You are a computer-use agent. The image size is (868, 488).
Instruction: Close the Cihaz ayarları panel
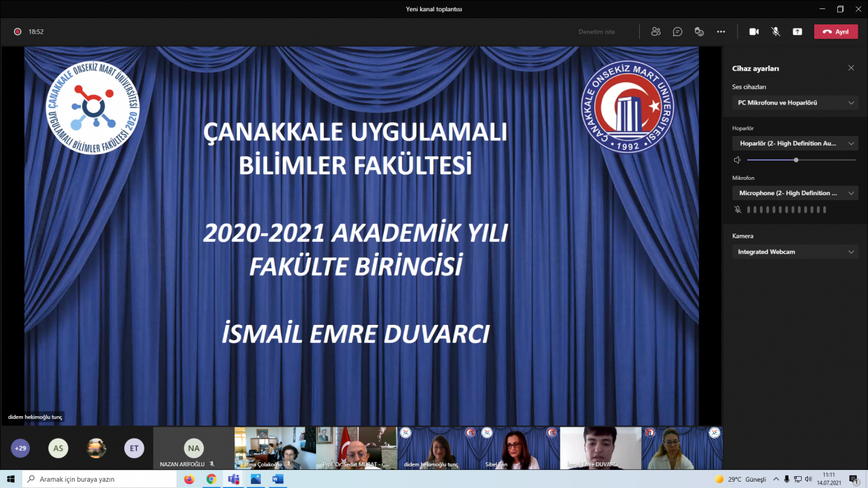(851, 68)
